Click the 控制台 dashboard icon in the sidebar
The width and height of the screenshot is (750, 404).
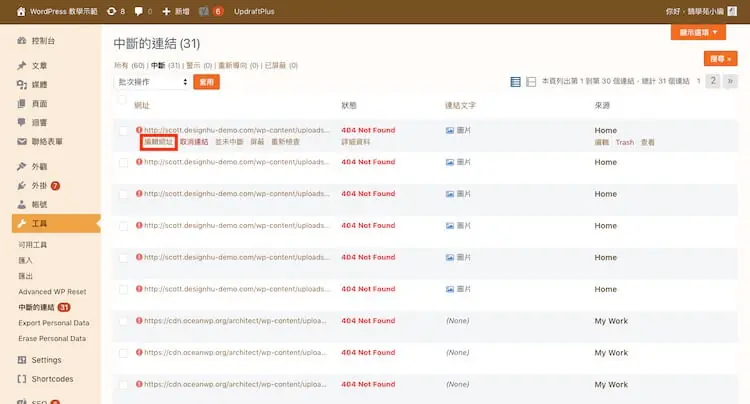coord(22,41)
